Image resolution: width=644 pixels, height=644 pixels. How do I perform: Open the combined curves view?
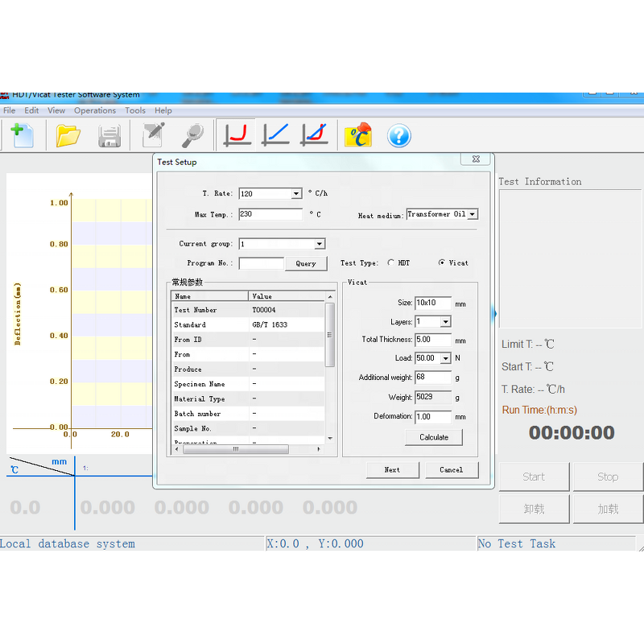pos(313,134)
